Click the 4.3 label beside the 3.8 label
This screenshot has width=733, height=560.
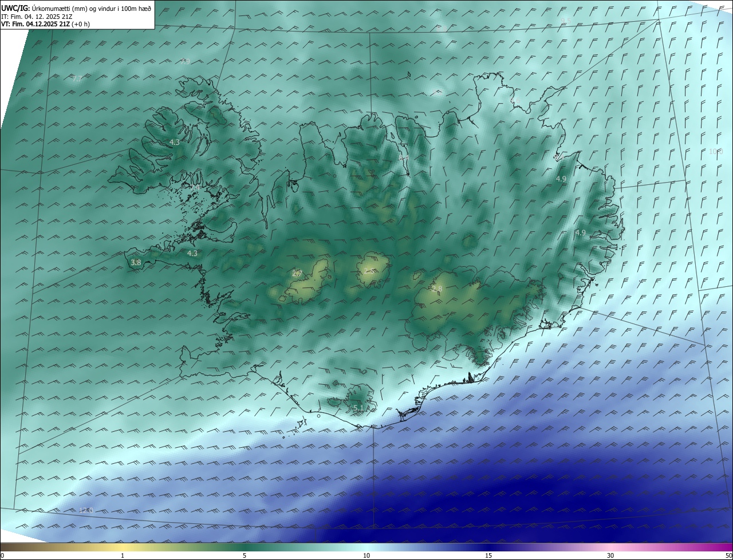pyautogui.click(x=192, y=253)
